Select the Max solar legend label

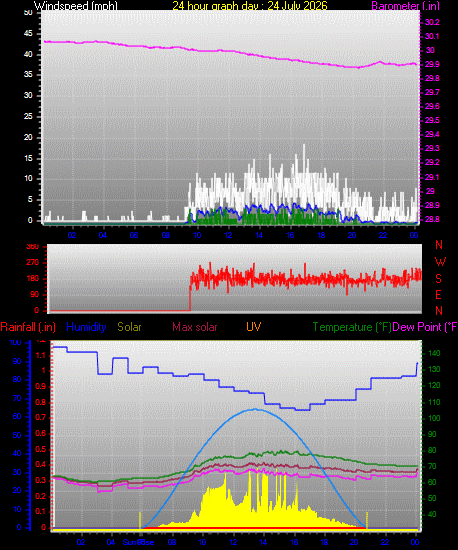tap(195, 327)
